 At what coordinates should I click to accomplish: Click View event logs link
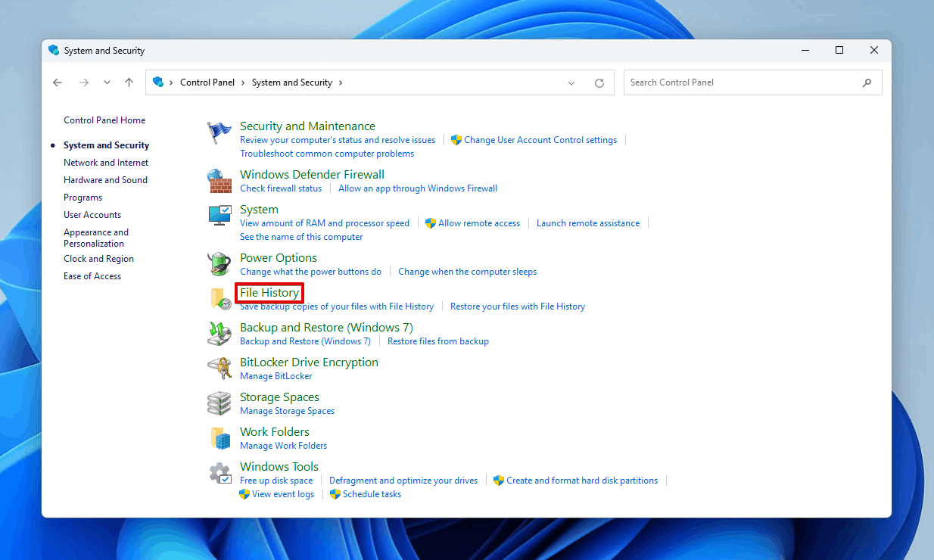(x=283, y=494)
